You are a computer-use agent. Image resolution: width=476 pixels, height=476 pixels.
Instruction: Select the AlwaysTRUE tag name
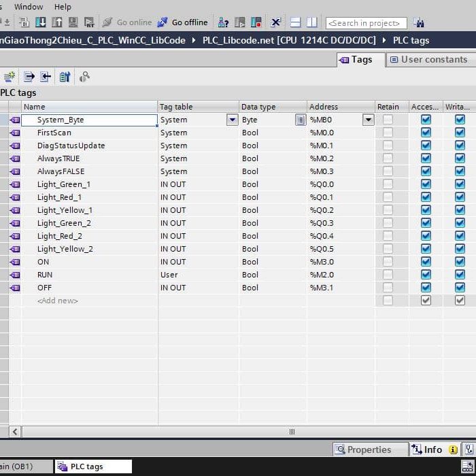pyautogui.click(x=58, y=158)
